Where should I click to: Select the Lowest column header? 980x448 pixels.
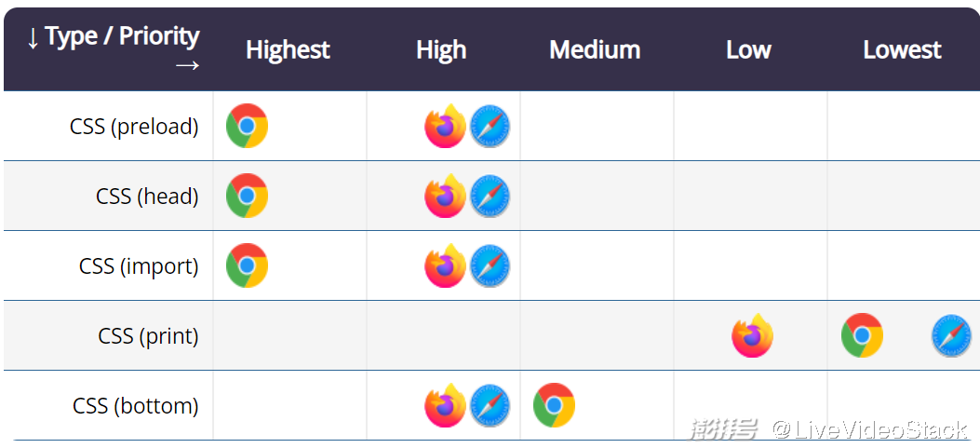902,49
